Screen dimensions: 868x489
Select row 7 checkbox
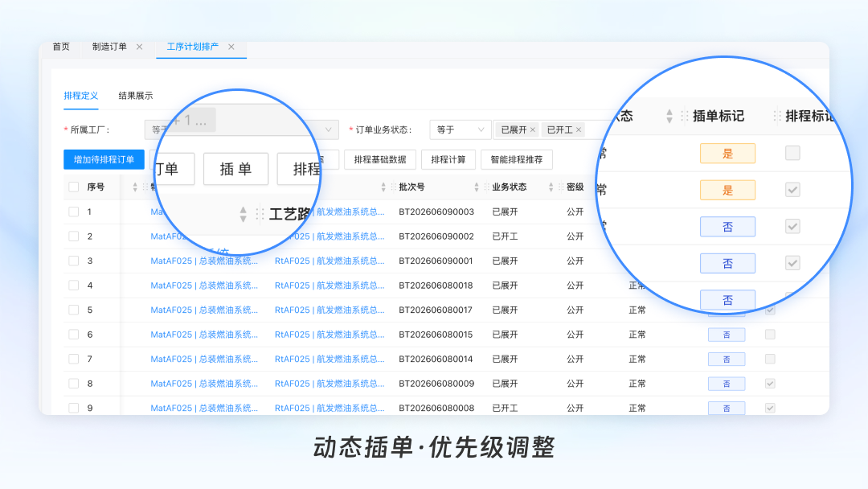pyautogui.click(x=74, y=359)
